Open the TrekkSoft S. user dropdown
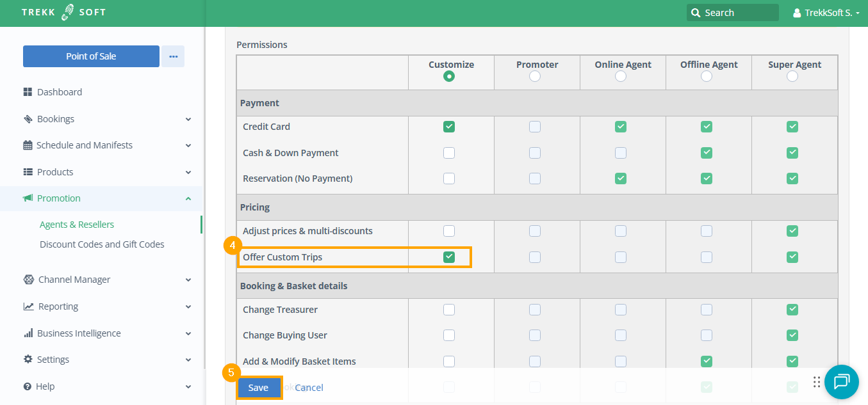 (x=826, y=13)
